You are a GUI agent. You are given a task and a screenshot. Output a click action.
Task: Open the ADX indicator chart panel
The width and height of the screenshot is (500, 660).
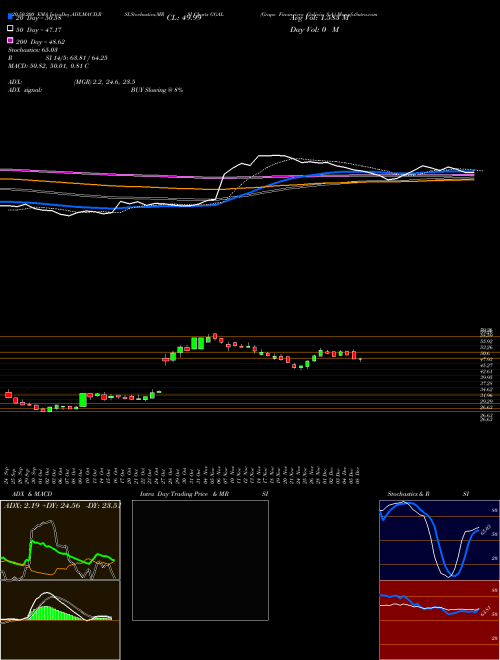click(60, 540)
